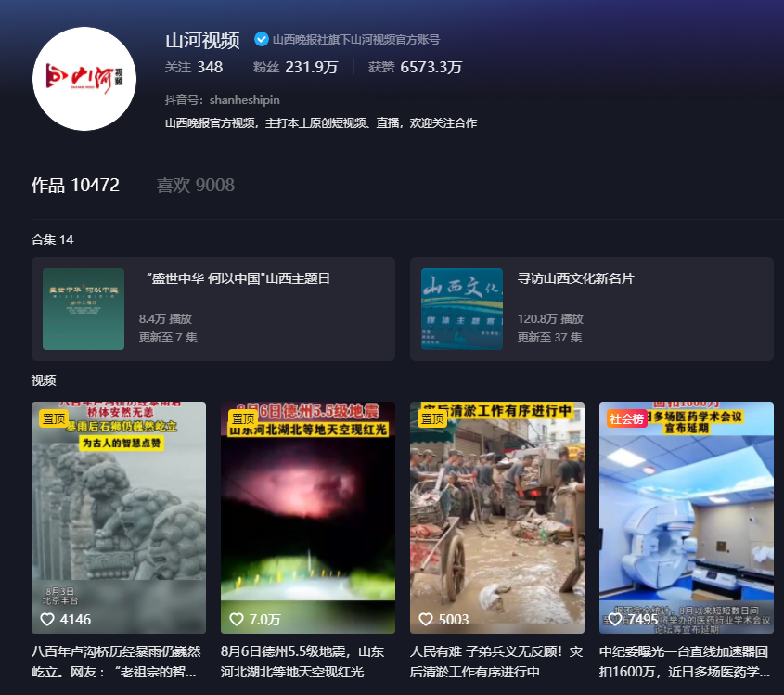Click the 山河视频 profile avatar
This screenshot has width=784, height=695.
point(84,79)
